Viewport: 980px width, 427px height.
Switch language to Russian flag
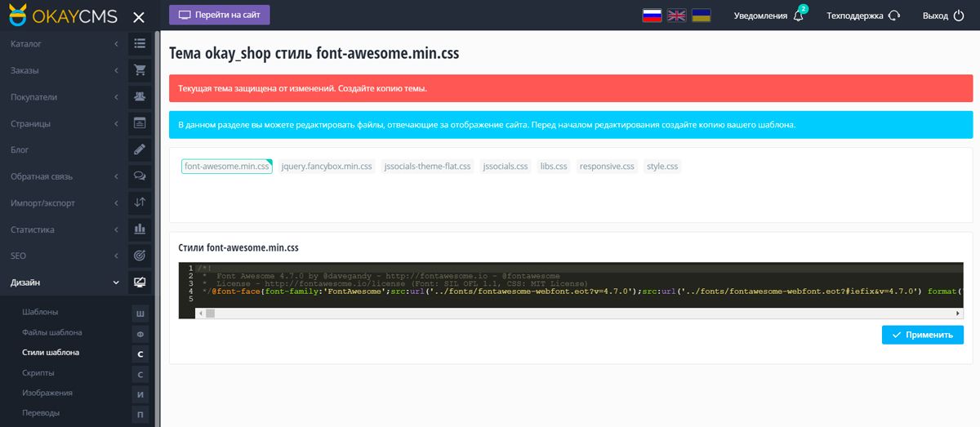[652, 16]
